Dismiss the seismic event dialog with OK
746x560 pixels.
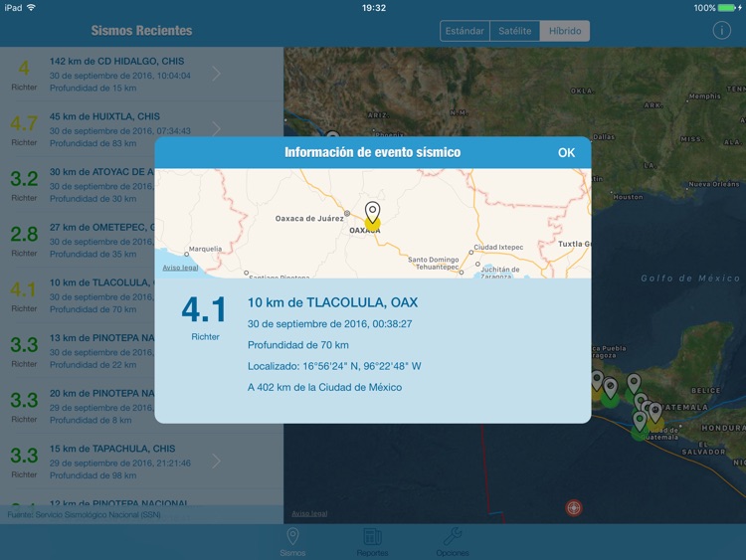pos(566,153)
